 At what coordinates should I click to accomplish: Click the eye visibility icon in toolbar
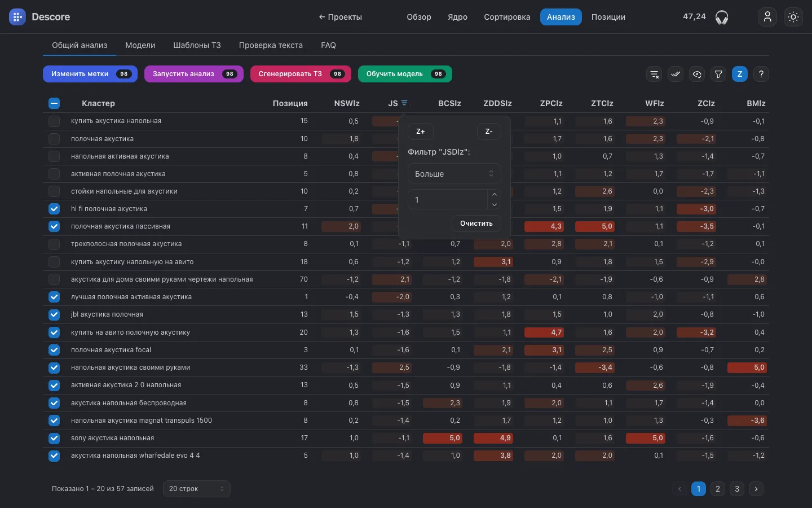[x=697, y=74]
